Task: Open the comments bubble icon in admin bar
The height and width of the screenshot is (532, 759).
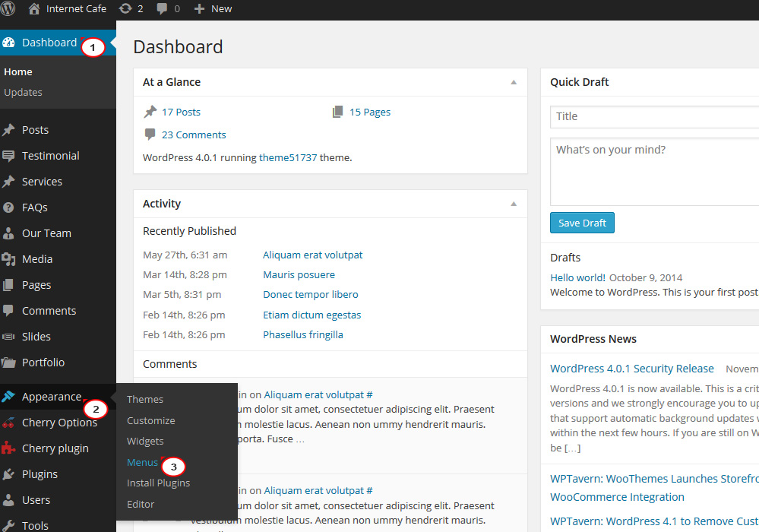Action: 162,8
